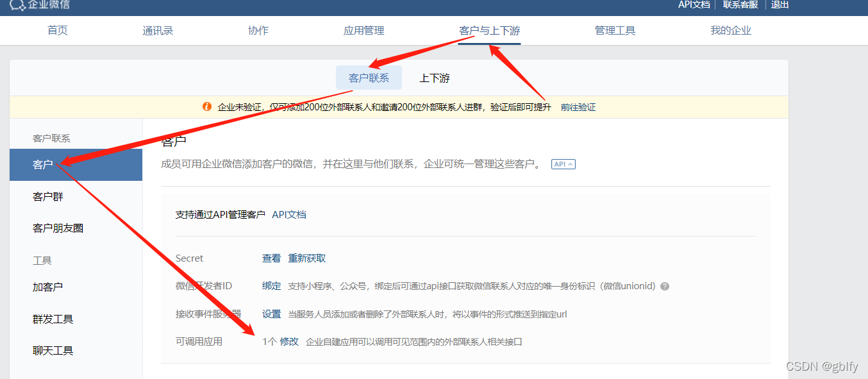
Task: Select 客户 in the sidebar
Action: (76, 165)
